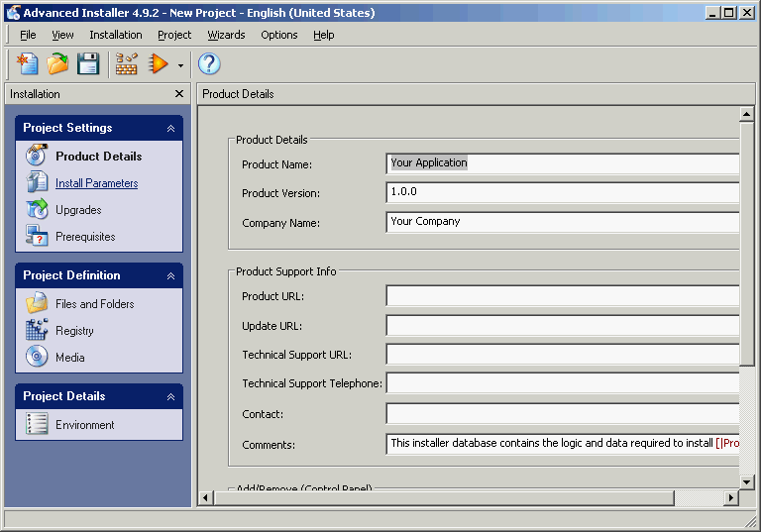The width and height of the screenshot is (761, 532).
Task: Open the Environment page
Action: [x=85, y=425]
